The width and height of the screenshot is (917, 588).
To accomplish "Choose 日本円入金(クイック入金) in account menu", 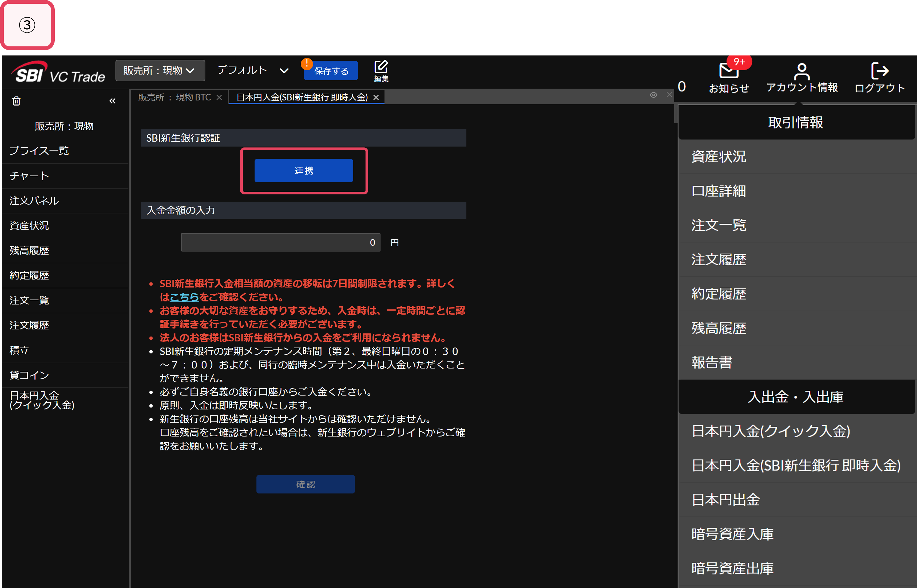I will coord(797,431).
